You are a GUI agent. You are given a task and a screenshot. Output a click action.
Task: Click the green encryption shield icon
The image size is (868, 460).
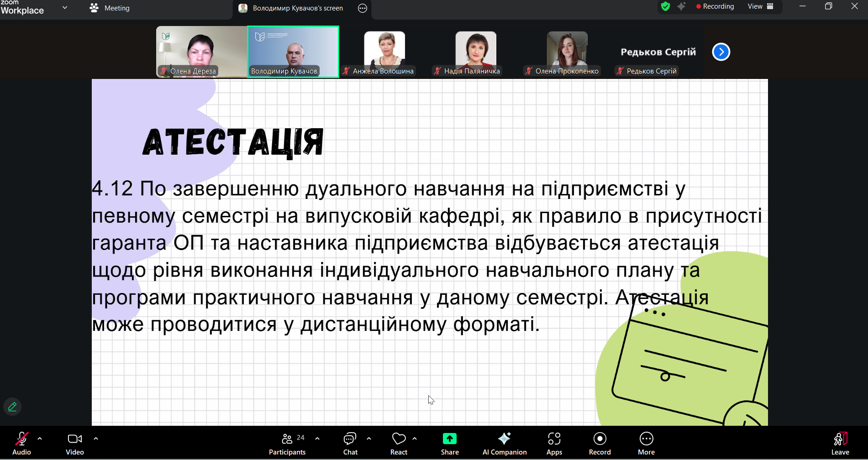coord(666,6)
